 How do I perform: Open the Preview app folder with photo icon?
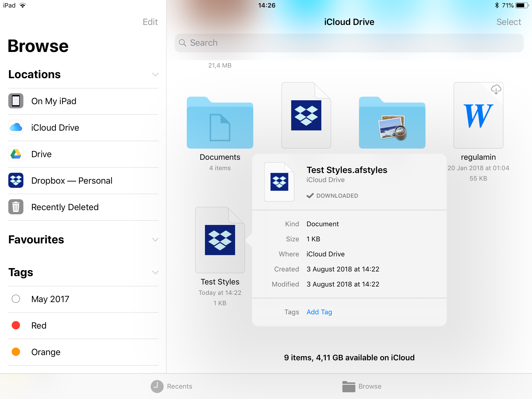click(x=392, y=122)
